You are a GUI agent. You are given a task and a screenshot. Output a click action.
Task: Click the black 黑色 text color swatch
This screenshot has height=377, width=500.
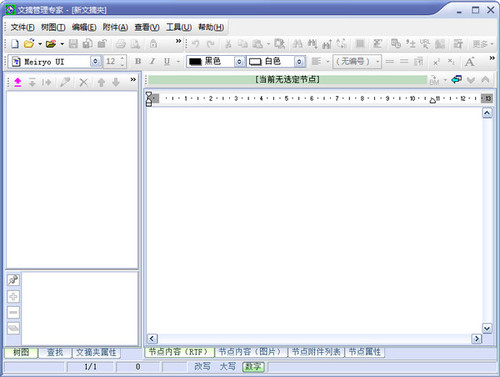(x=195, y=62)
